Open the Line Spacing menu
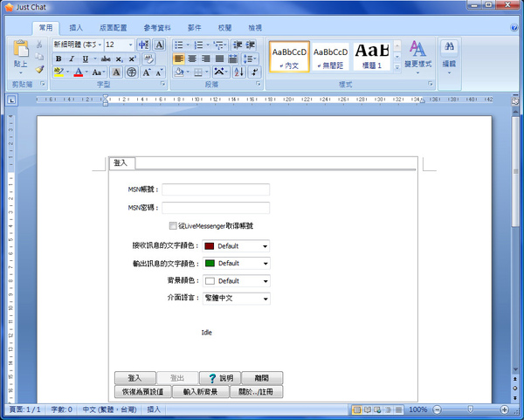524x420 pixels. coord(250,59)
